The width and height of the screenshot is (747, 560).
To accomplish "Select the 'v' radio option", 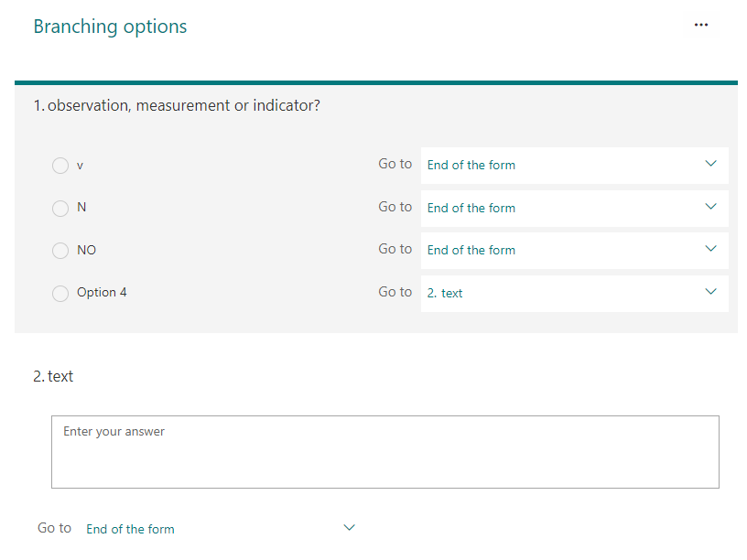I will click(60, 166).
